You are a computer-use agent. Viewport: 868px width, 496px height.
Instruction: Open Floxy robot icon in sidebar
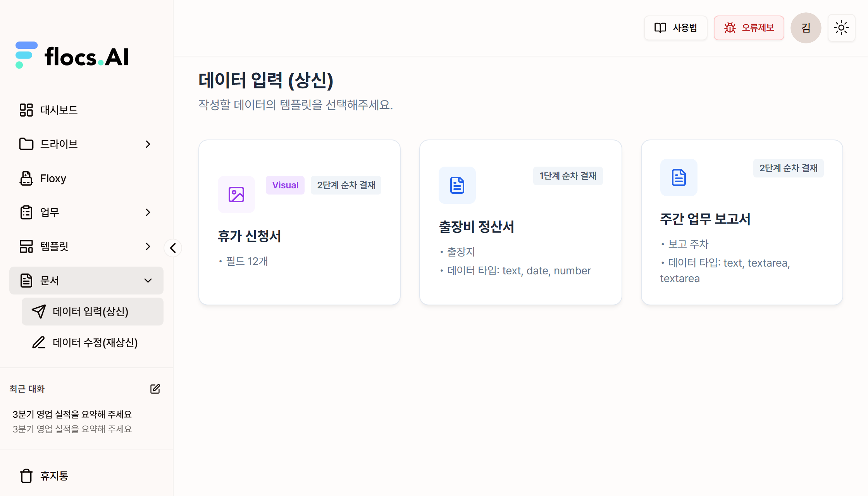coord(26,178)
